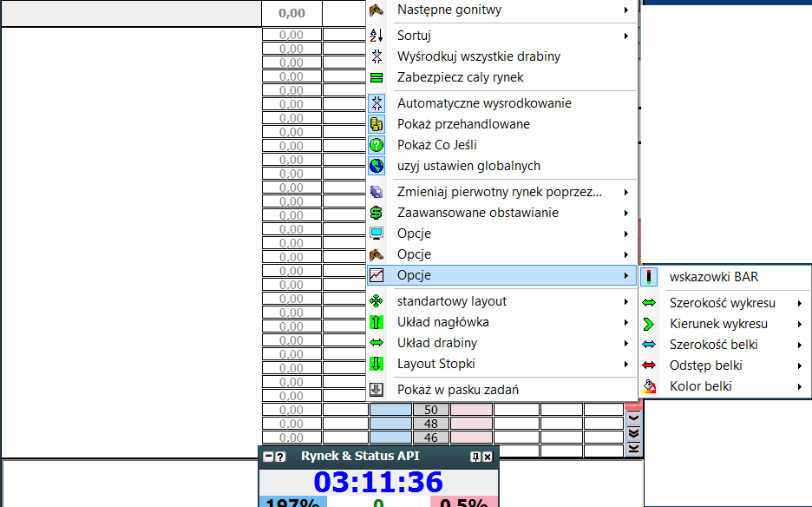Pin the Rynek & Status API panel
The height and width of the screenshot is (507, 812).
pos(475,457)
